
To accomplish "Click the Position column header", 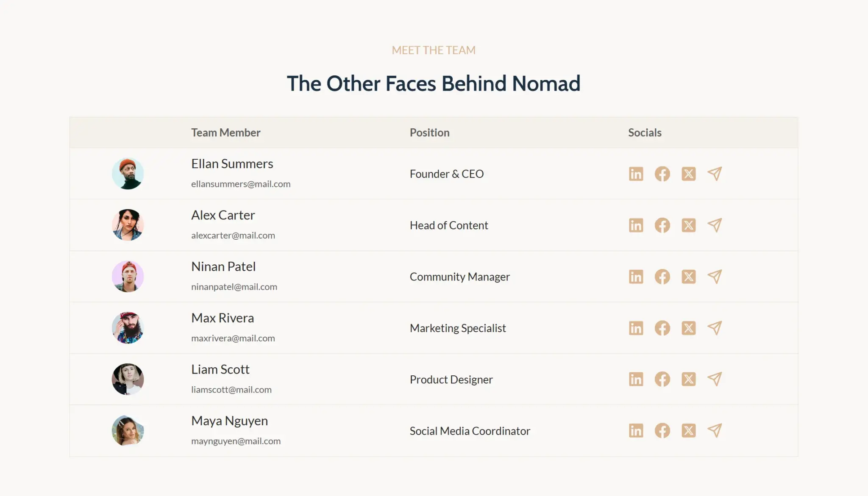I will pyautogui.click(x=429, y=133).
